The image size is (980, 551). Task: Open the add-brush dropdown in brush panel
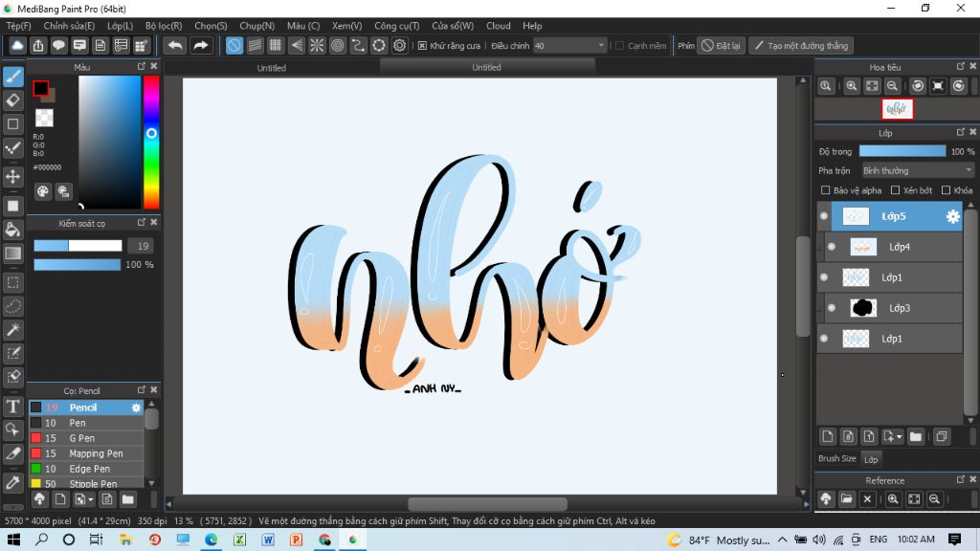click(91, 499)
